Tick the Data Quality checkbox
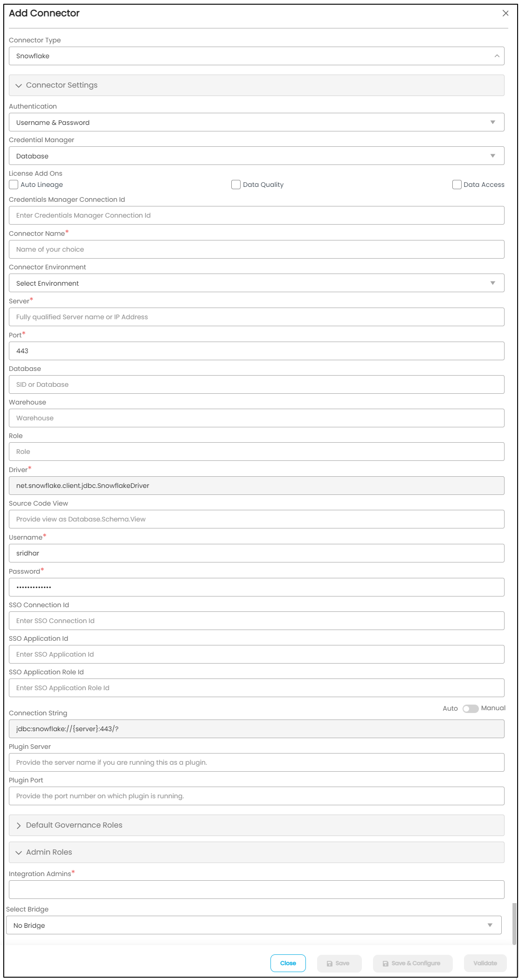The height and width of the screenshot is (980, 519). click(x=236, y=185)
